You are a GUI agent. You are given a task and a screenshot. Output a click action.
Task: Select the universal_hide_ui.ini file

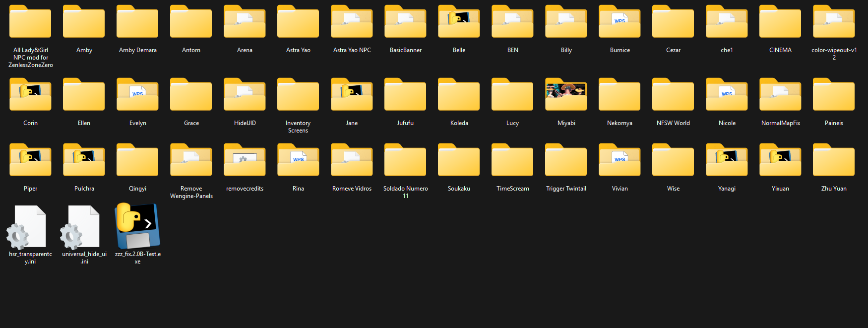(80, 227)
